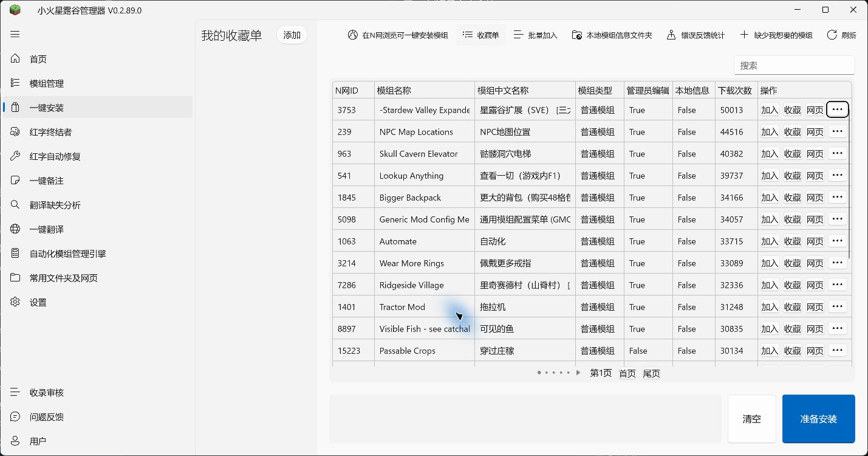The height and width of the screenshot is (456, 868).
Task: Click 准备安装 button
Action: click(x=818, y=419)
